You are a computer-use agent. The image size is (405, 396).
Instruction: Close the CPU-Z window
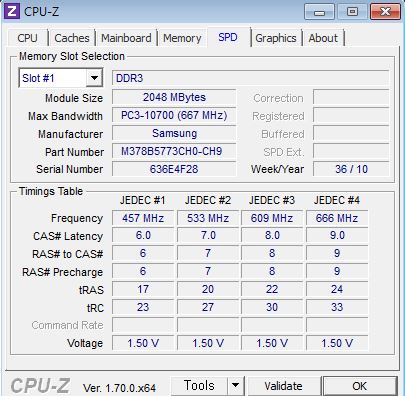coord(385,12)
